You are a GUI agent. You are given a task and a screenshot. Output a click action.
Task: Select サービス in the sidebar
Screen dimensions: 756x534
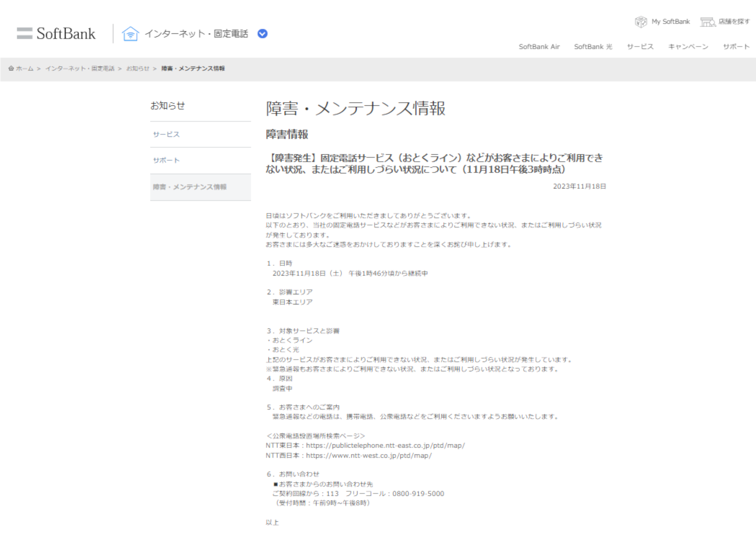(x=166, y=134)
